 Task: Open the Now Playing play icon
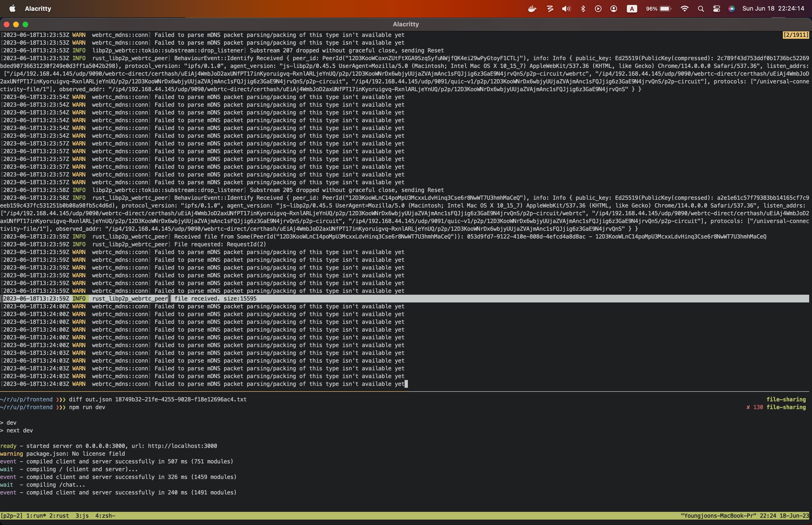598,9
